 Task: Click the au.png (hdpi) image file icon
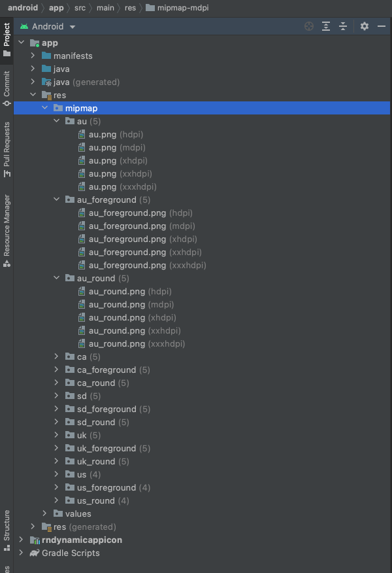coord(82,135)
